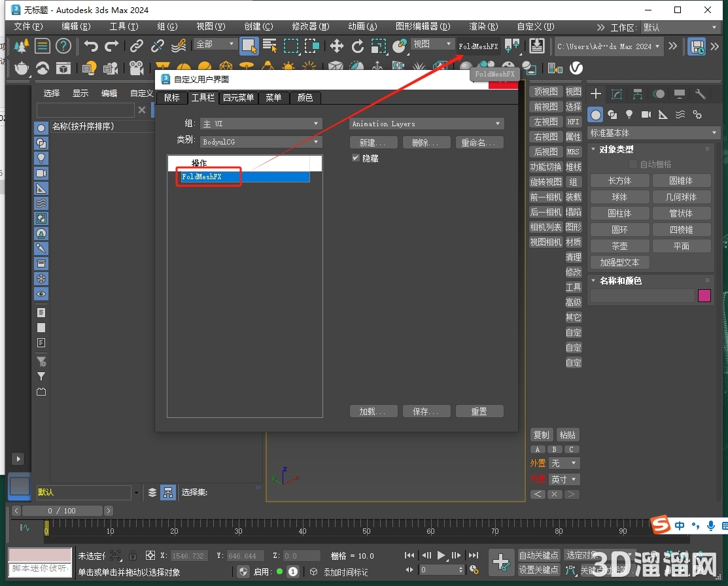Screen dimensions: 728x586
Task: Toggle 自动关键点 auto key mode
Action: coord(538,555)
